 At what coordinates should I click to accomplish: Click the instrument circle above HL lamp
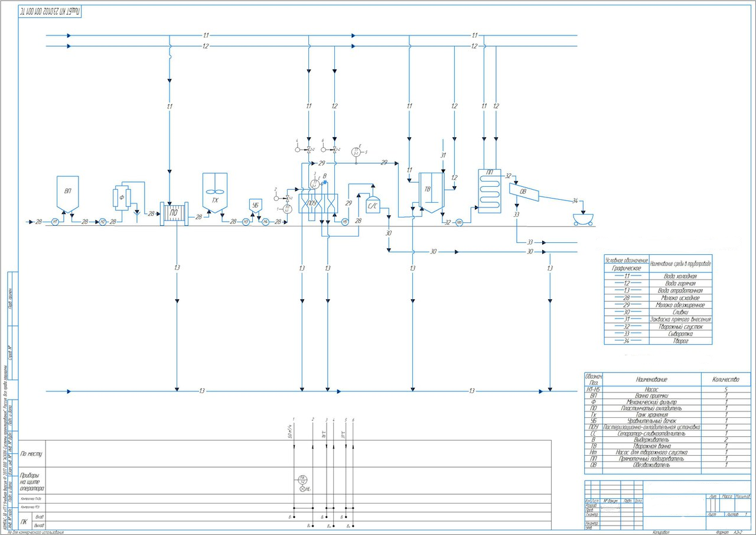(x=302, y=479)
